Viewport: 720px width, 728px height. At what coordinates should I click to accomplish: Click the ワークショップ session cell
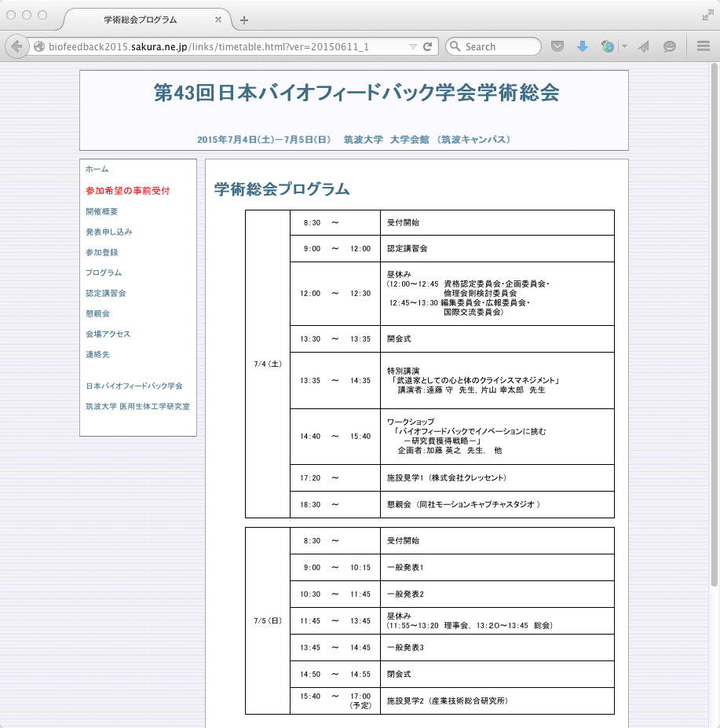497,437
